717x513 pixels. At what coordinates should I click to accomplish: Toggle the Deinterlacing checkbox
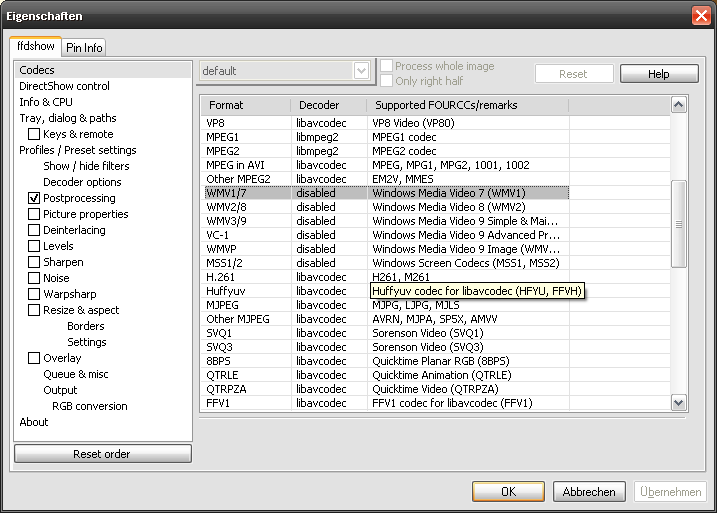34,230
